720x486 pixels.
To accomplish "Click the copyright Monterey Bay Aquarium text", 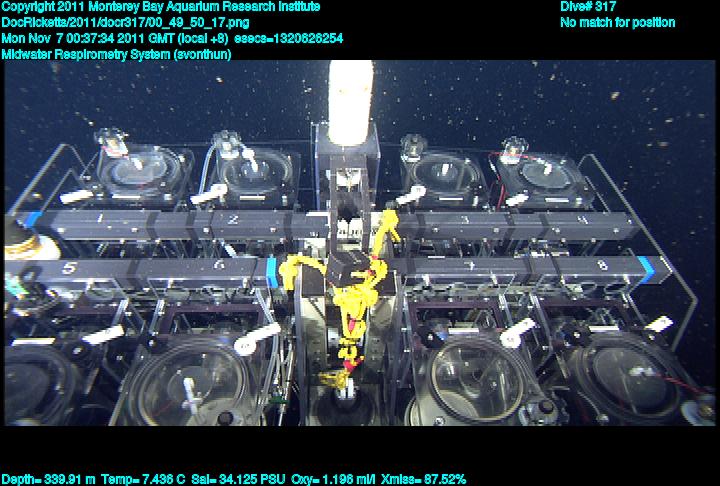I will click(161, 7).
